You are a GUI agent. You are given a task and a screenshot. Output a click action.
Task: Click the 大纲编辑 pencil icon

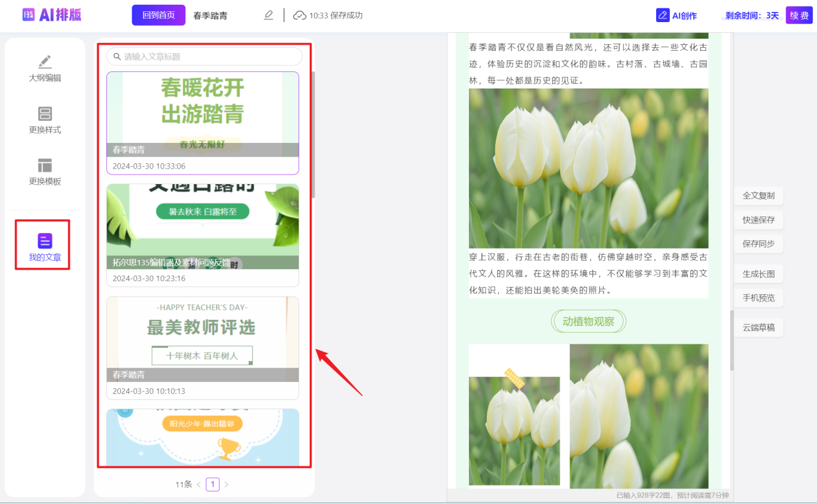pyautogui.click(x=45, y=62)
